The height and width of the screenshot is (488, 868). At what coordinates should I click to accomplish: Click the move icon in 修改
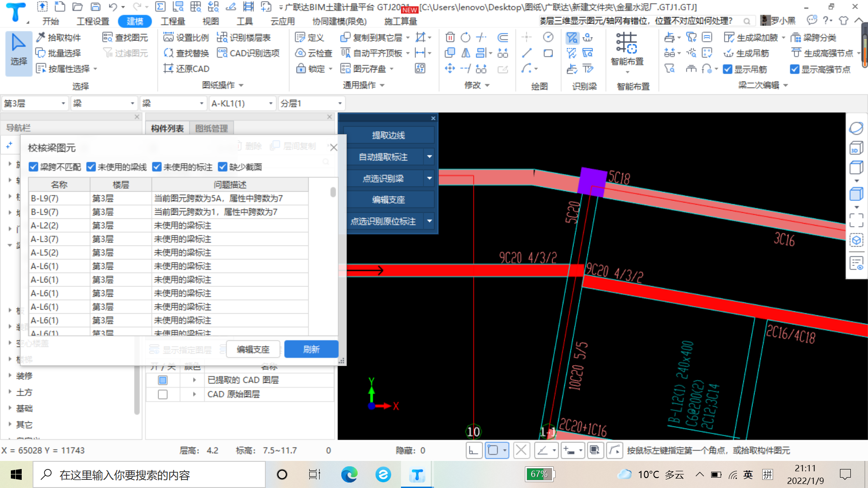click(x=450, y=69)
